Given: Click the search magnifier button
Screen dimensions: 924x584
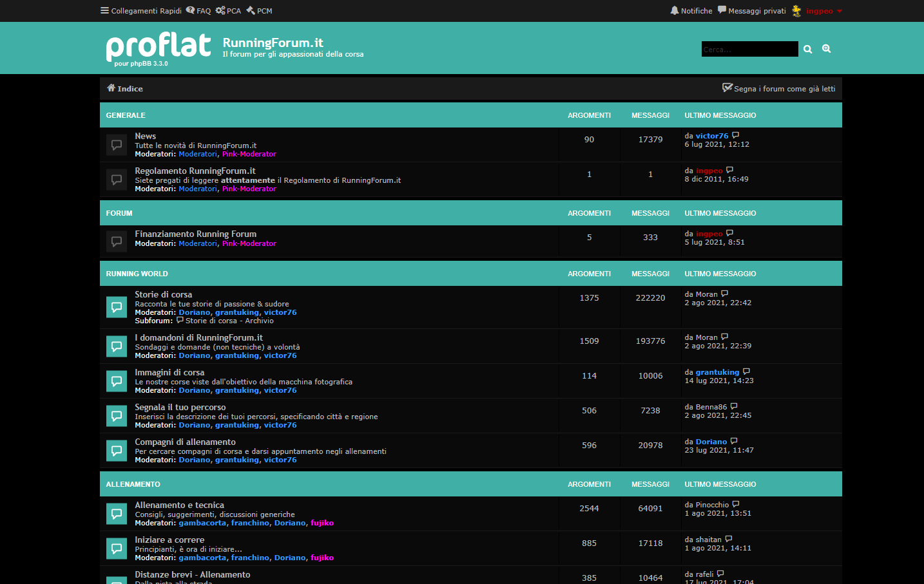Looking at the screenshot, I should (807, 49).
